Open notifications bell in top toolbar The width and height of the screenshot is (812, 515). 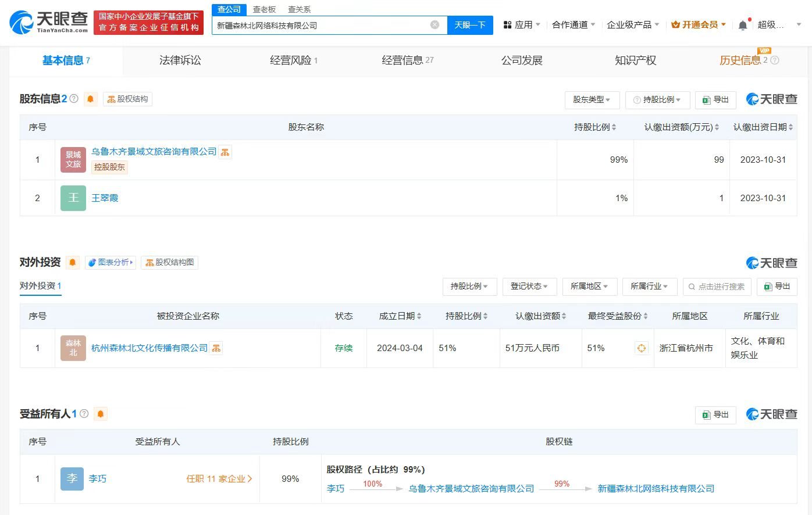coord(743,24)
